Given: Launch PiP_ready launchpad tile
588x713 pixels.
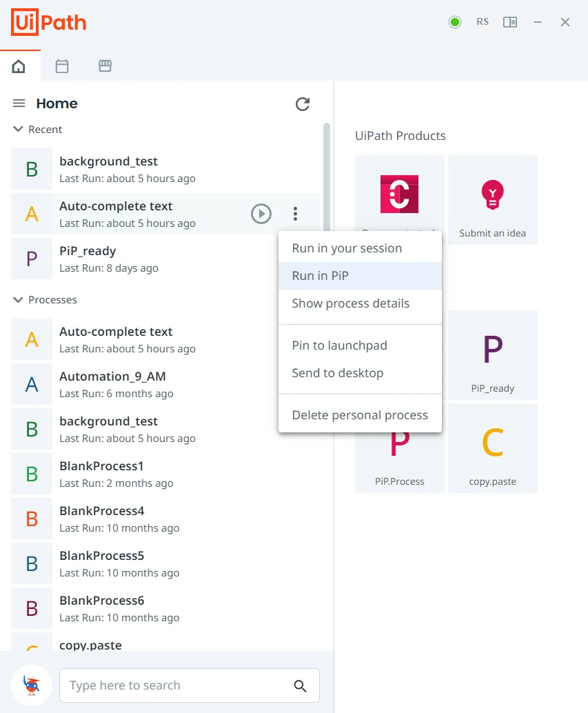Looking at the screenshot, I should [x=493, y=355].
